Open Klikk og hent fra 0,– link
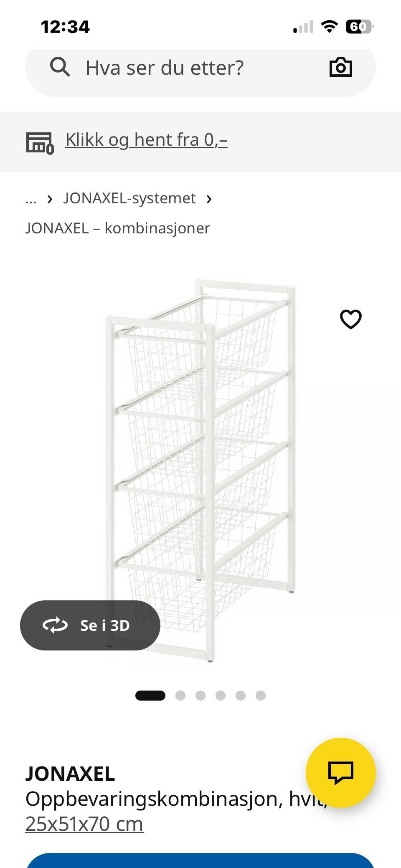 click(x=146, y=140)
